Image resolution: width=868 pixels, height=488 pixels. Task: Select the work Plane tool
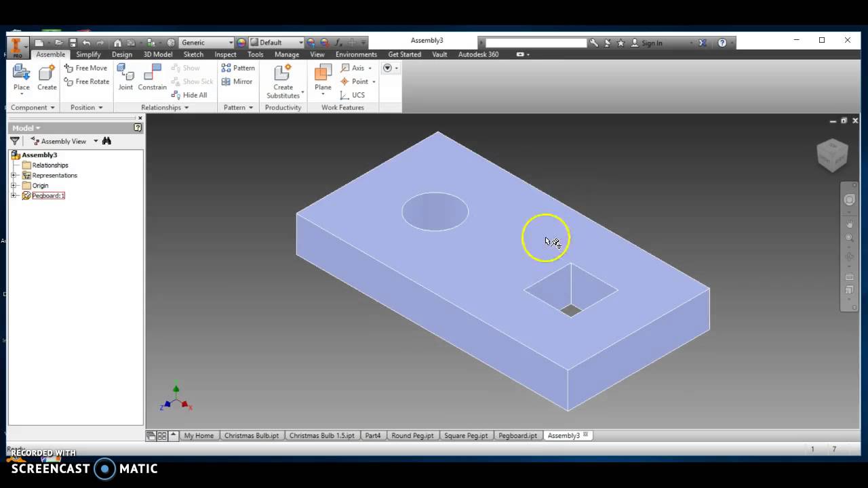pos(323,78)
